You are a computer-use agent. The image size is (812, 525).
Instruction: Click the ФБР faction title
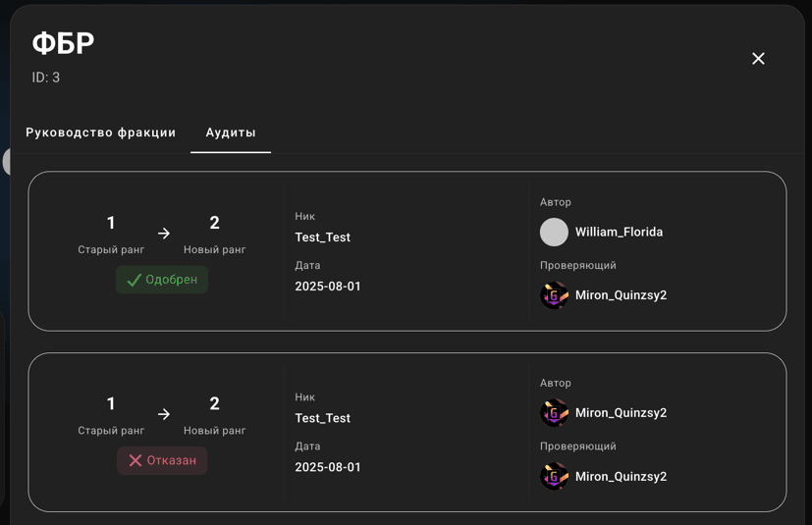(x=63, y=43)
